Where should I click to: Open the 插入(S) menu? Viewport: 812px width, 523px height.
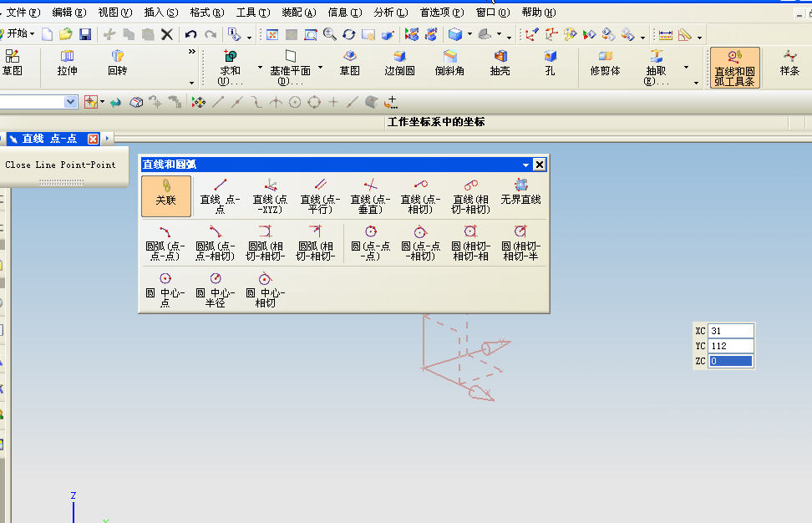coord(160,13)
